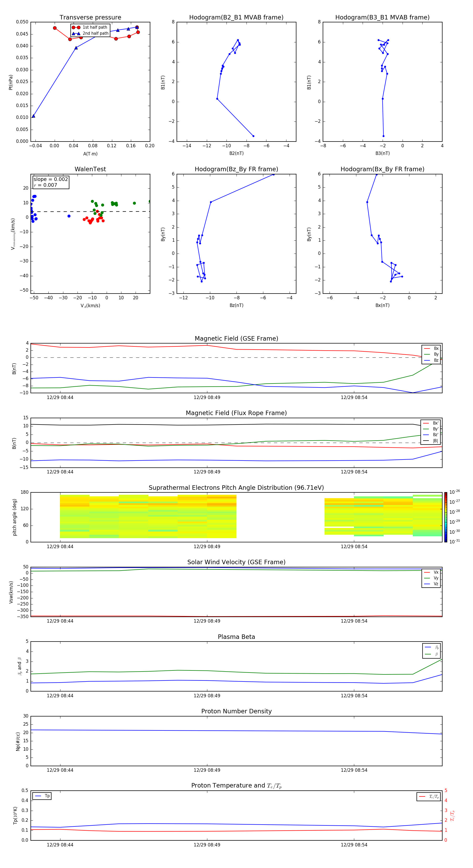This screenshot has width=473, height=868.
Task: Click the 'Plasma Beta' plot title
Action: pyautogui.click(x=236, y=637)
